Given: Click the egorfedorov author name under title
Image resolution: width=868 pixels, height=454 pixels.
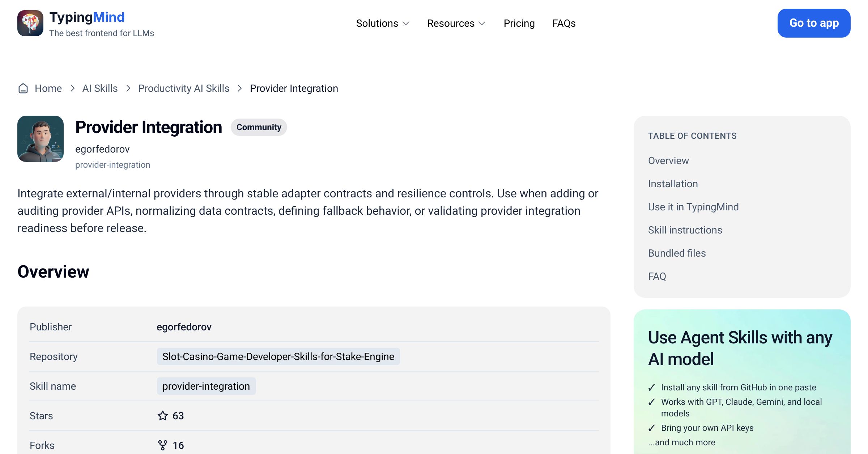Looking at the screenshot, I should pos(102,149).
